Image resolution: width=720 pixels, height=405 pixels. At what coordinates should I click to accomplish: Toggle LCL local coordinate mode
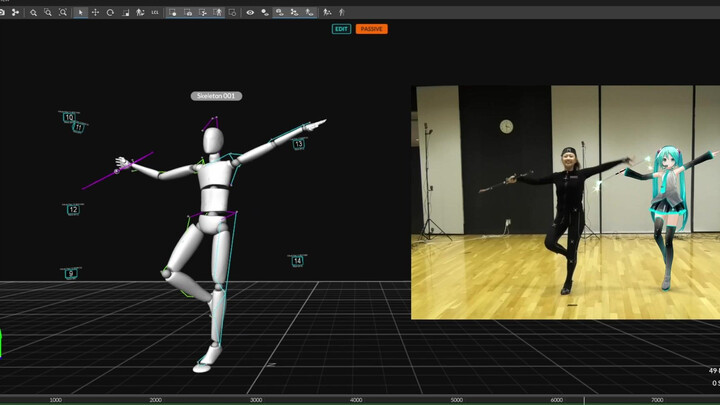155,12
